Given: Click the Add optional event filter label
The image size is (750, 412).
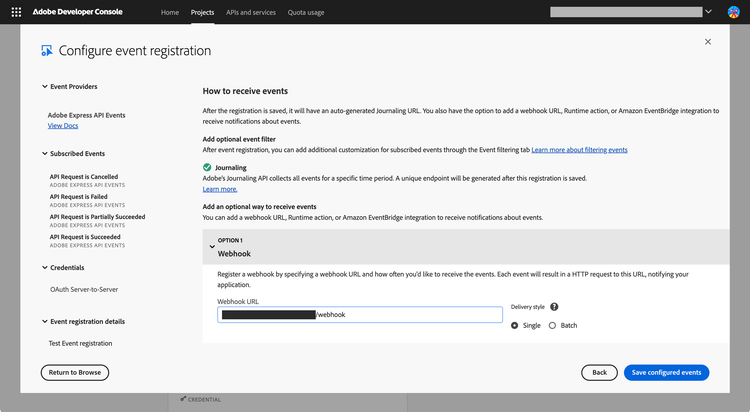Looking at the screenshot, I should (x=239, y=139).
